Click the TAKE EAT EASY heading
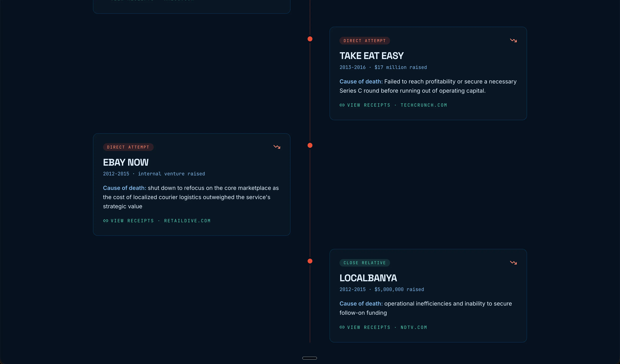This screenshot has height=364, width=620. (x=371, y=56)
